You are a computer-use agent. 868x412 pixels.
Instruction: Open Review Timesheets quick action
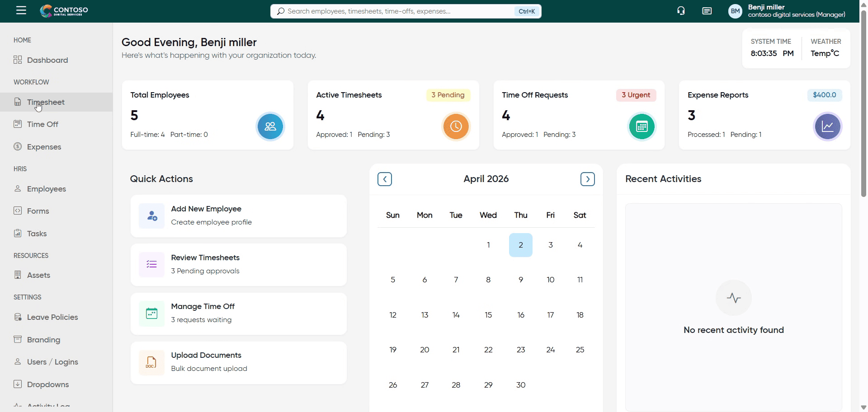click(x=238, y=265)
